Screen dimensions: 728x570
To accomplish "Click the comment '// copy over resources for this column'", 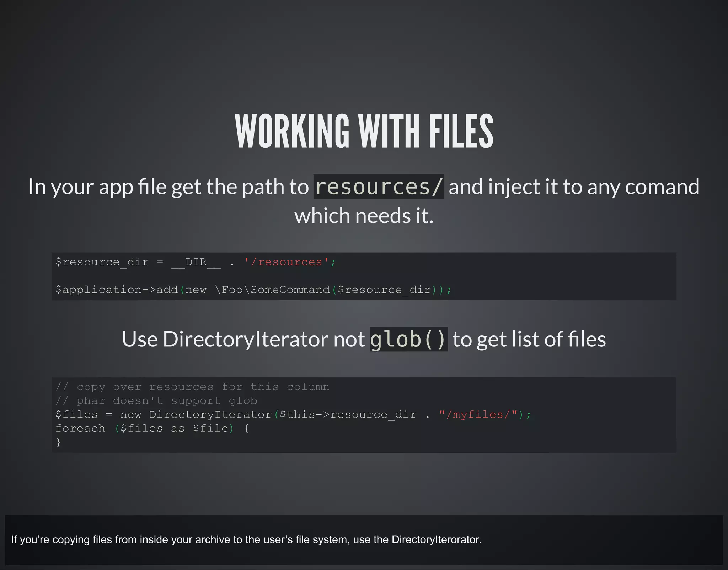I will [x=192, y=387].
